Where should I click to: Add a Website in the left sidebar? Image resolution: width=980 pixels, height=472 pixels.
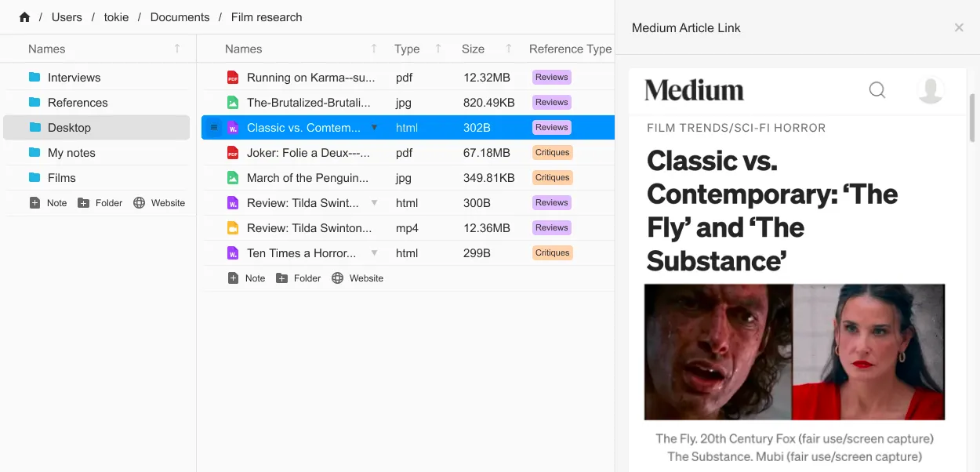159,203
